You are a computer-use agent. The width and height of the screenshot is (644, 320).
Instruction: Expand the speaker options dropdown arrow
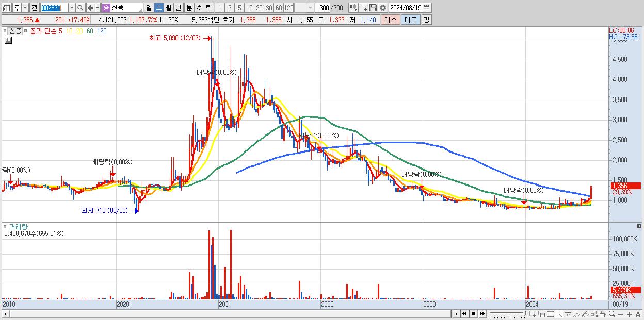tap(98, 8)
